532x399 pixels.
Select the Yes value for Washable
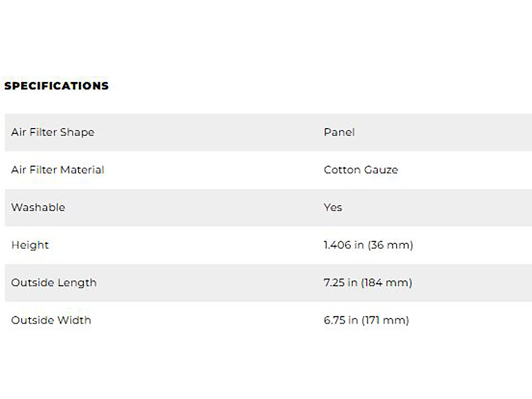pos(333,207)
